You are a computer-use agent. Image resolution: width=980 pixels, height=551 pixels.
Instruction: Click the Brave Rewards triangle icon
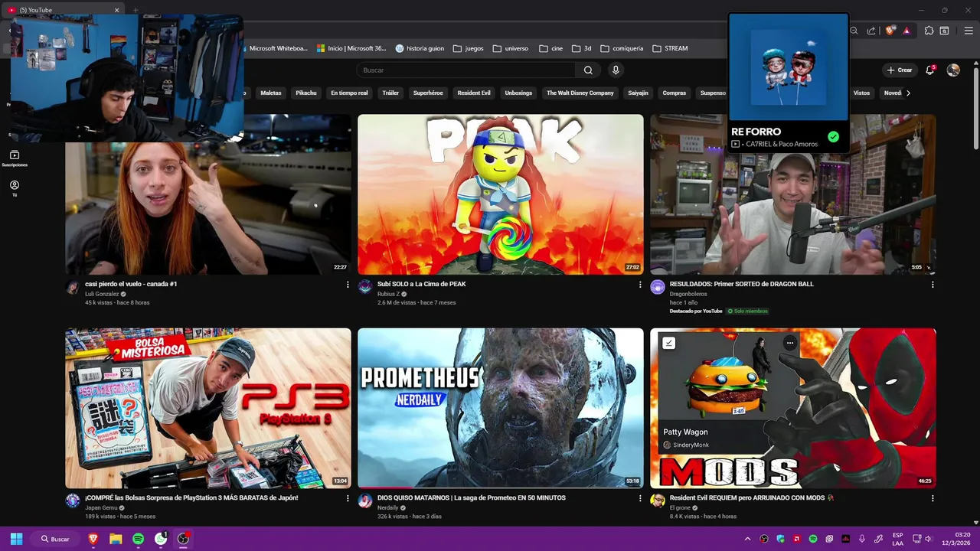(906, 31)
